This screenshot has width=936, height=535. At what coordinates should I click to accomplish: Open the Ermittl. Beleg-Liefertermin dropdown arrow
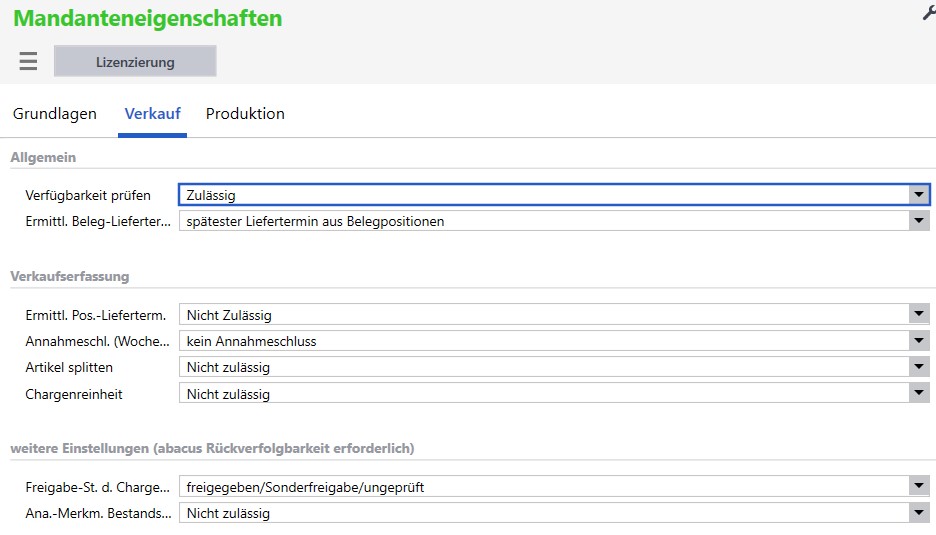[919, 221]
